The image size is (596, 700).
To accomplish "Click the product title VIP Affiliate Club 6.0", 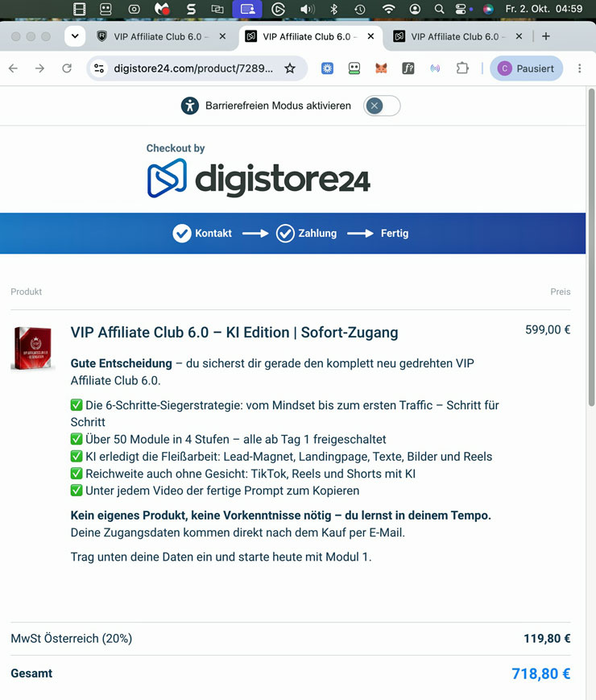I will point(234,332).
